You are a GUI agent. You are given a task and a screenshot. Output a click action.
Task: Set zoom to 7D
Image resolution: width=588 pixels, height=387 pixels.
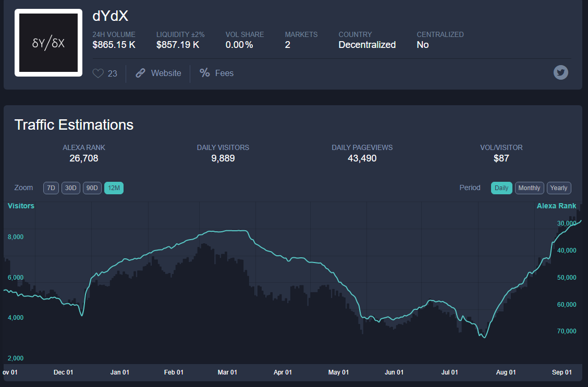51,188
